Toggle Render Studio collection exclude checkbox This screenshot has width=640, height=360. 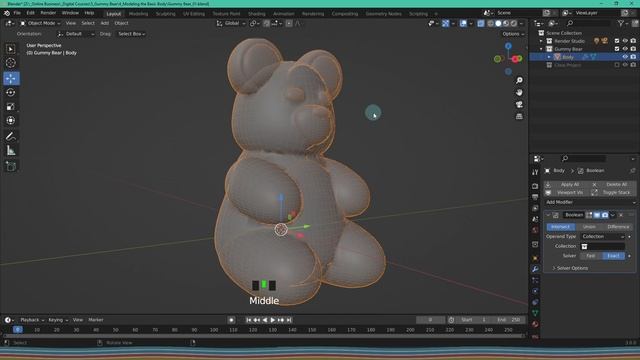(617, 41)
